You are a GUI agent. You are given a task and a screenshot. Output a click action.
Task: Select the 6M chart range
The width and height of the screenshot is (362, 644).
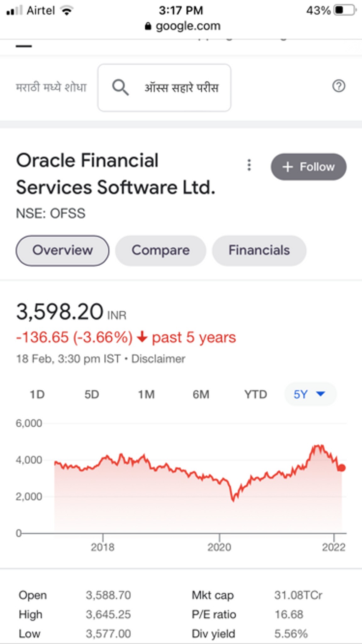201,394
